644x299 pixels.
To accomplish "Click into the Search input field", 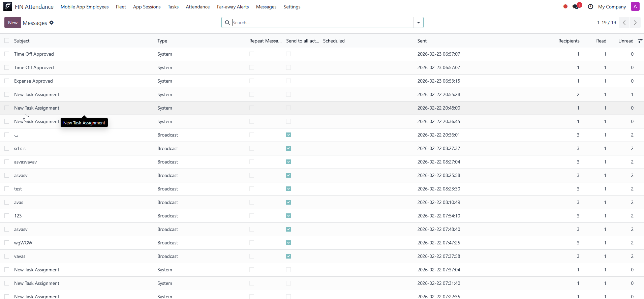I will pos(320,23).
